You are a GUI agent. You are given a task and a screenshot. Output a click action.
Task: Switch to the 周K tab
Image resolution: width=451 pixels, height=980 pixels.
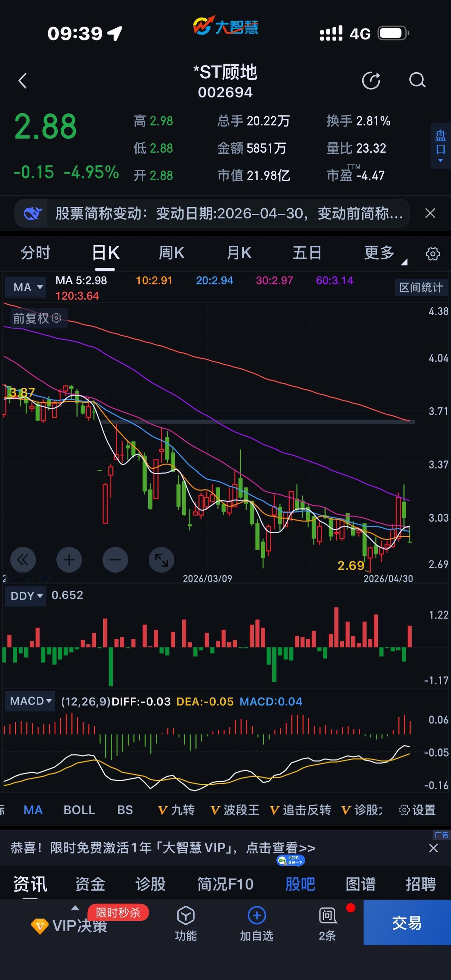point(172,253)
